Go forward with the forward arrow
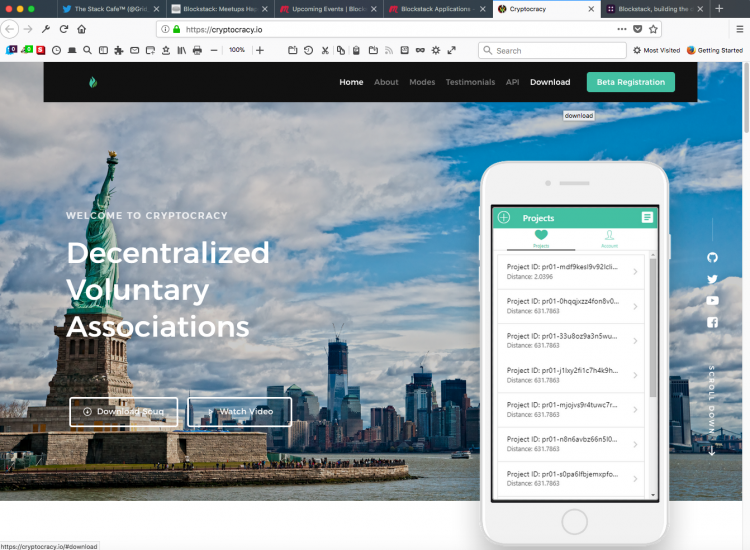 28,30
